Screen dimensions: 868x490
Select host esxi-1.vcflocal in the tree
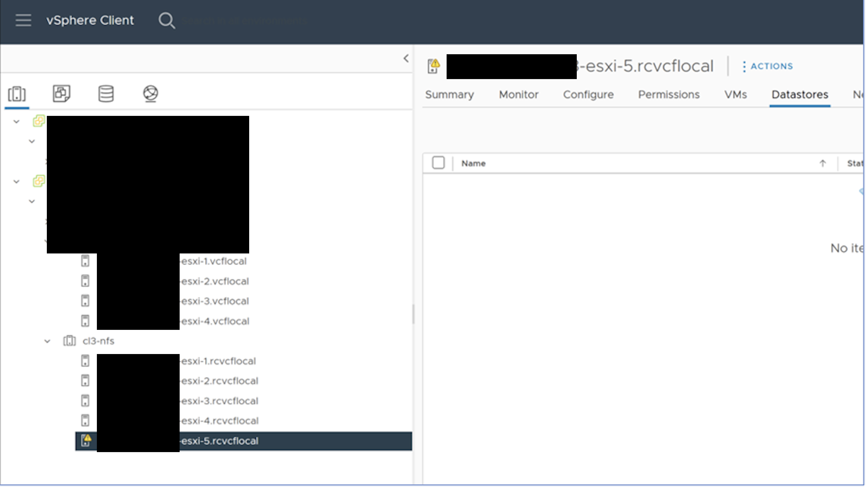pyautogui.click(x=214, y=261)
